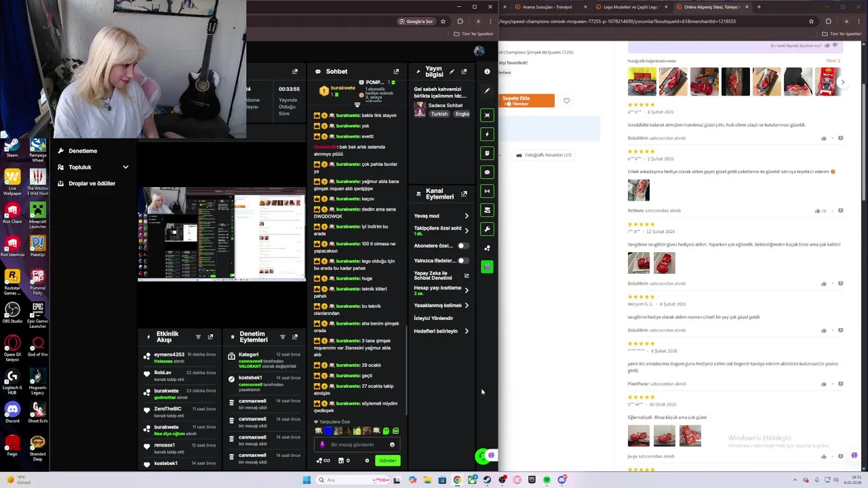The image size is (868, 488).
Task: Open the first review photo thumbnail
Action: [642, 82]
